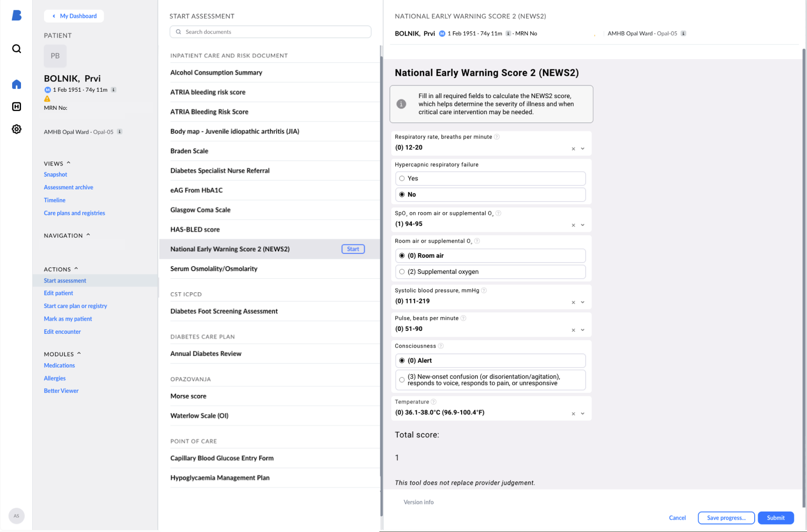This screenshot has height=532, width=807.
Task: Open the Pulse beats per minute dropdown
Action: pos(582,330)
